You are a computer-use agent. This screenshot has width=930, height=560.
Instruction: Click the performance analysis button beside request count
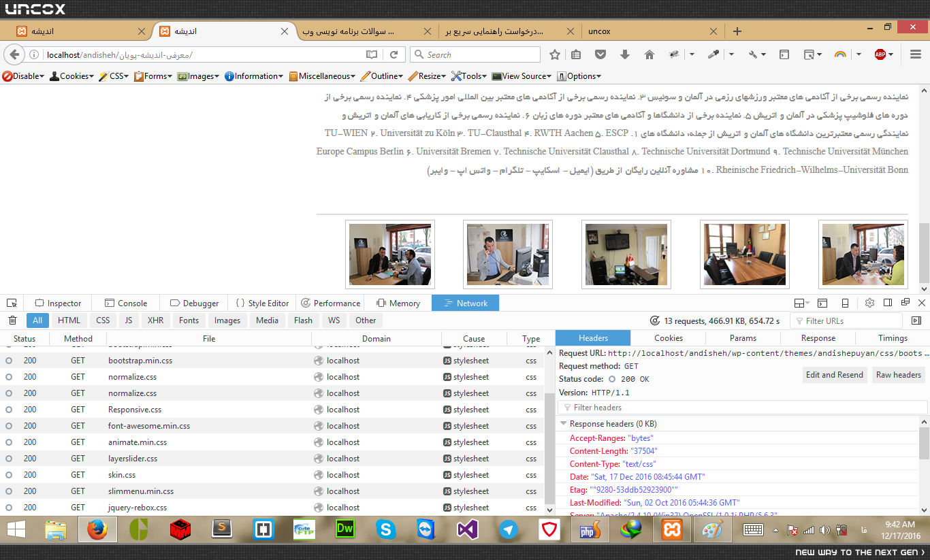[x=655, y=320]
